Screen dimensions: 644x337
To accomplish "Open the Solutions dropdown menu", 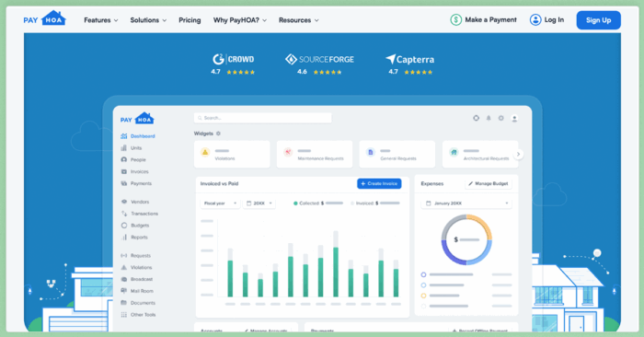I will (x=148, y=20).
